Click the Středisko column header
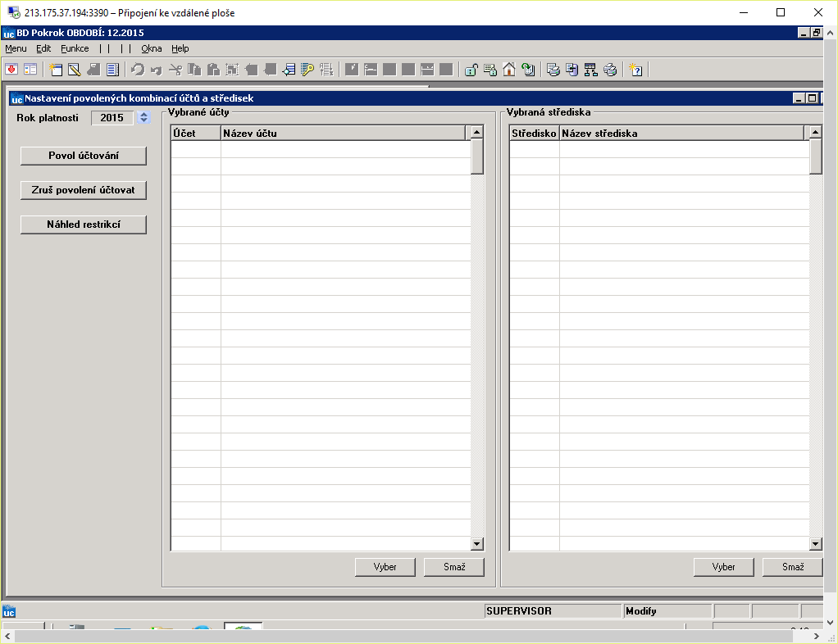838x644 pixels. [x=534, y=133]
